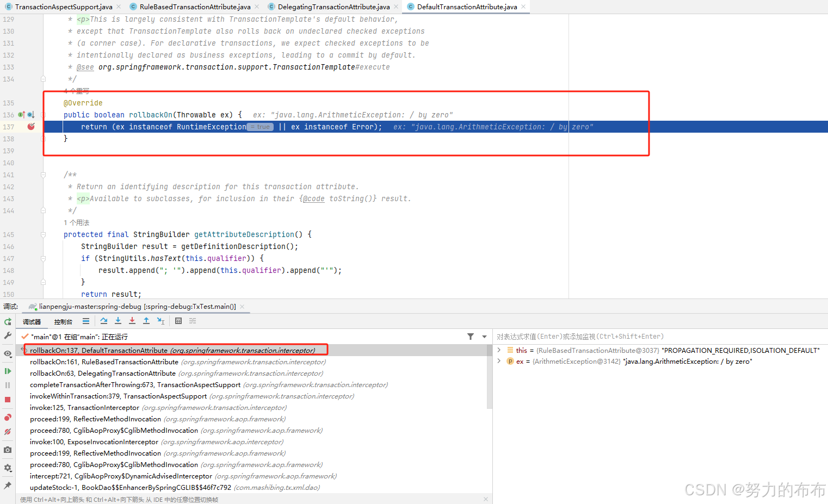Toggle breakpoint on line 137
The width and height of the screenshot is (828, 504).
point(31,127)
